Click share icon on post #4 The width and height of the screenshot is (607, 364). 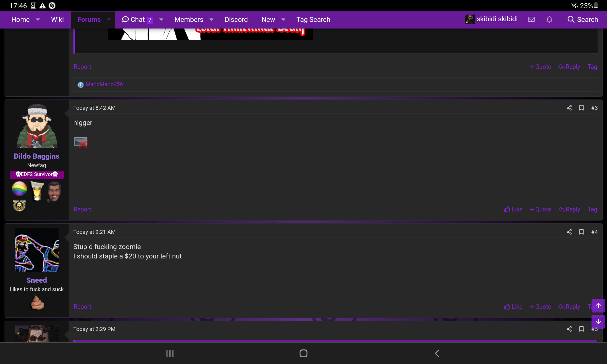tap(569, 232)
